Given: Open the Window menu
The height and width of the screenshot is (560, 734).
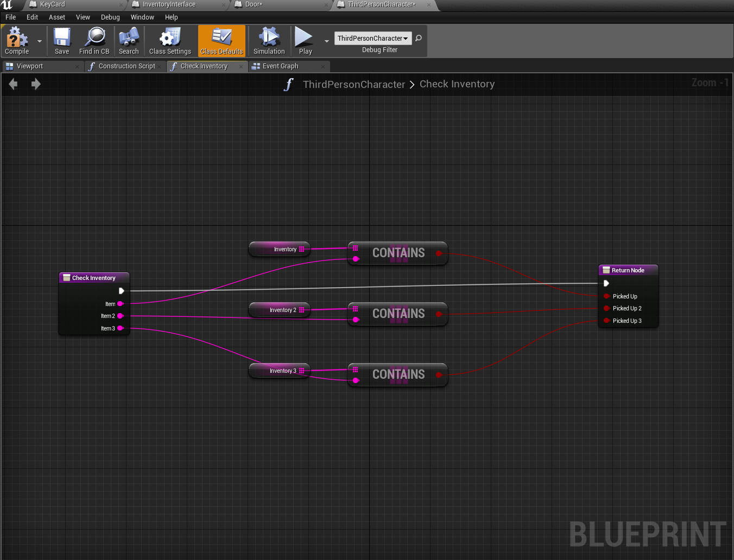Looking at the screenshot, I should pyautogui.click(x=142, y=17).
